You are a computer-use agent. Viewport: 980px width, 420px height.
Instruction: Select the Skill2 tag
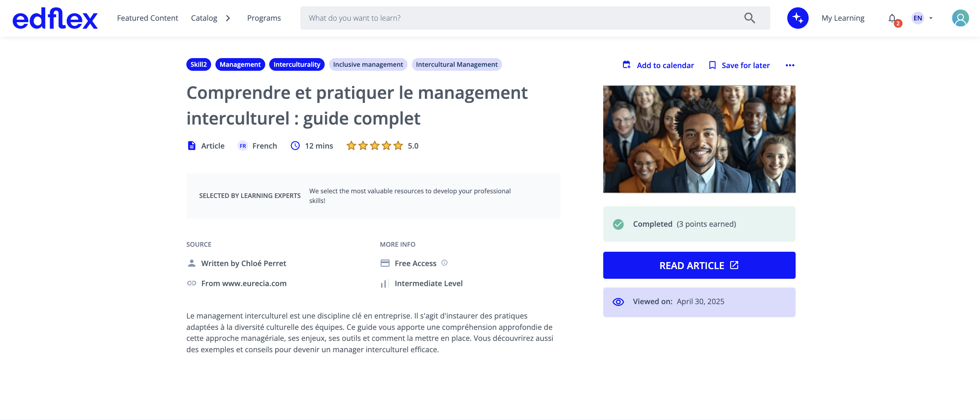pyautogui.click(x=198, y=64)
